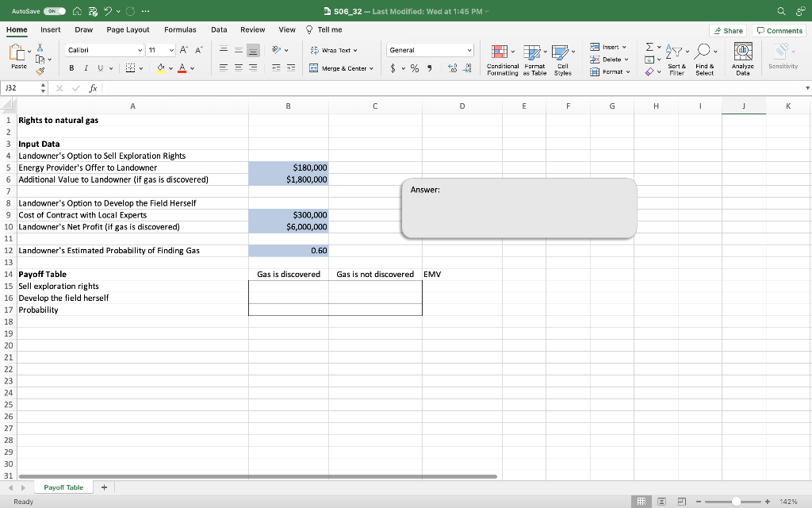Open Cell Styles gallery
Screen dimensions: 812x508
click(x=563, y=60)
